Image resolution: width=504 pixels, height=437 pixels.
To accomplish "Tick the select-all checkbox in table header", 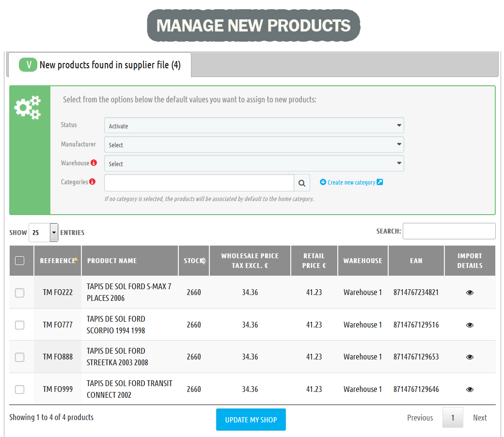I will pos(20,261).
